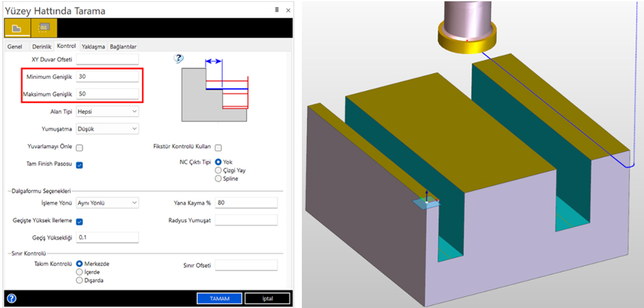Select the Spline radio option

tap(219, 178)
